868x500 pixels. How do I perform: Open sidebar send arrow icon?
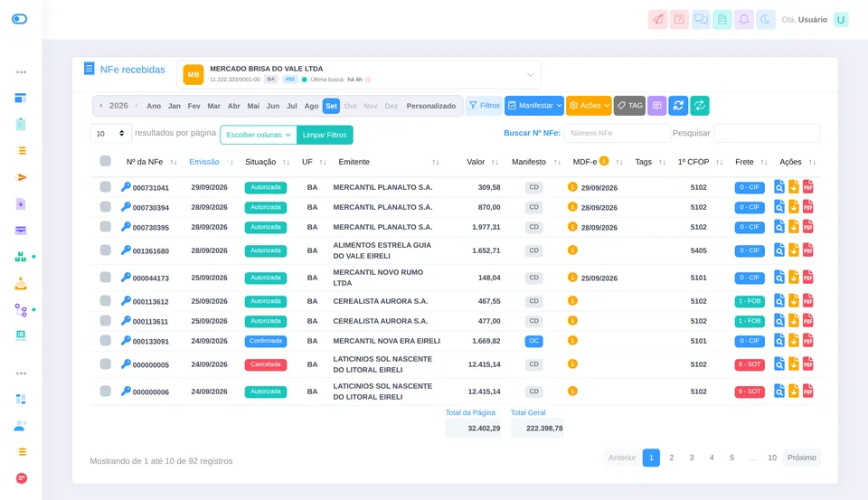[21, 177]
